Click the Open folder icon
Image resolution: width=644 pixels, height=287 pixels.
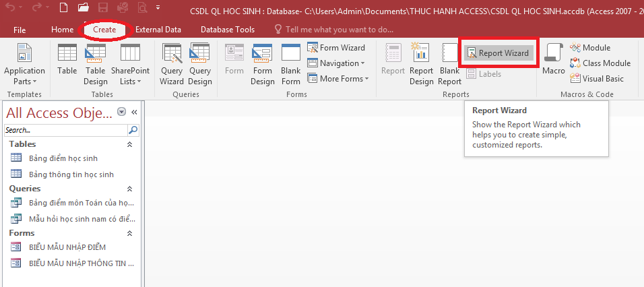coord(84,7)
